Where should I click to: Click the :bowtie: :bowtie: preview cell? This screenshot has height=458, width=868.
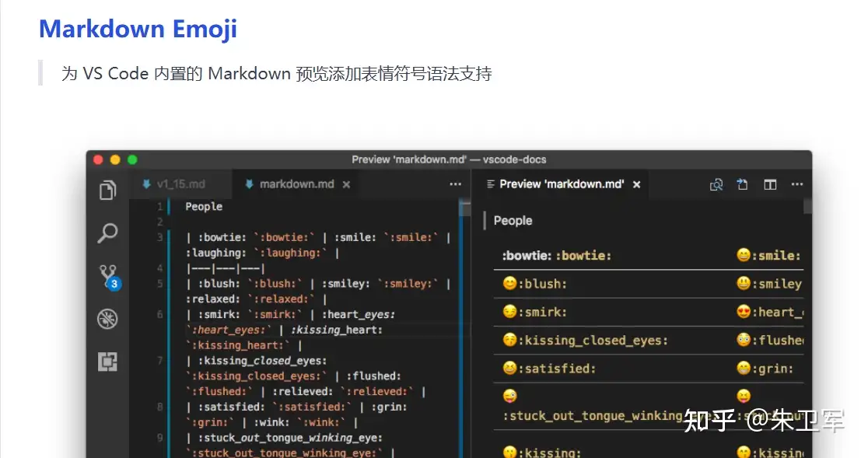(x=556, y=256)
